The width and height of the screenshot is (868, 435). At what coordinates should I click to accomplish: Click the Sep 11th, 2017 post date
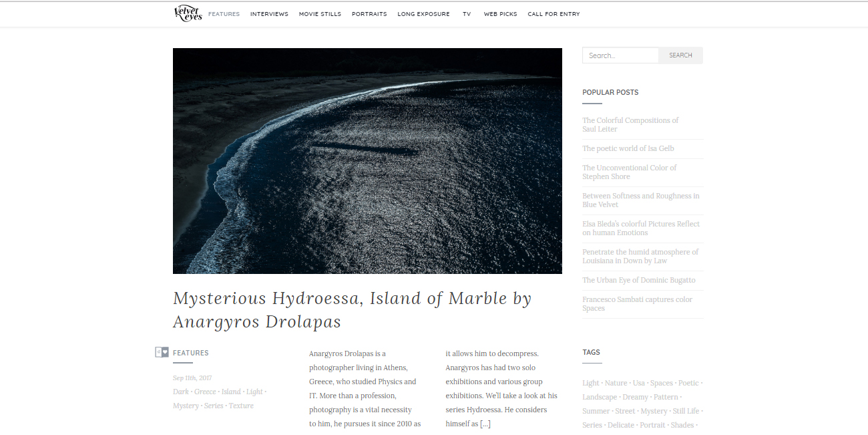tap(192, 378)
